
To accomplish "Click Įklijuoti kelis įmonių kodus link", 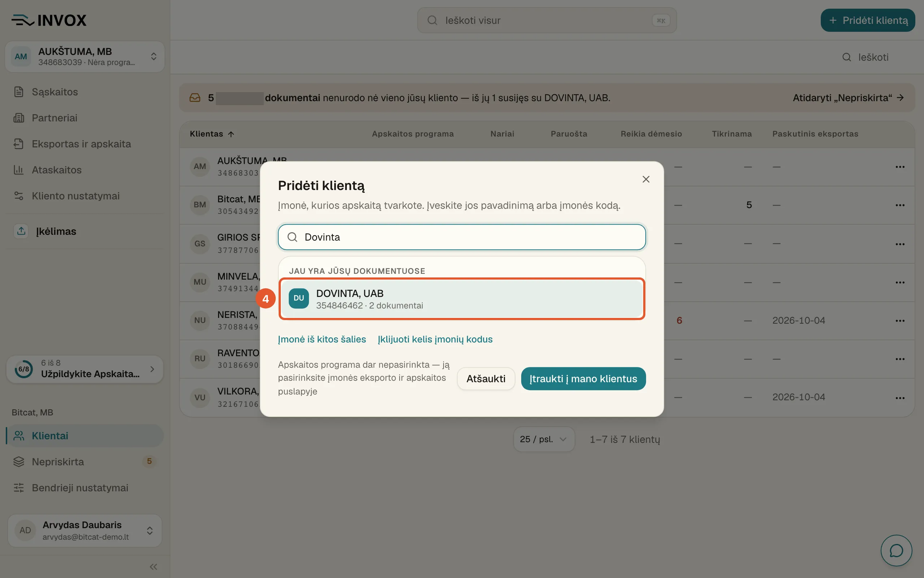I will pyautogui.click(x=435, y=339).
